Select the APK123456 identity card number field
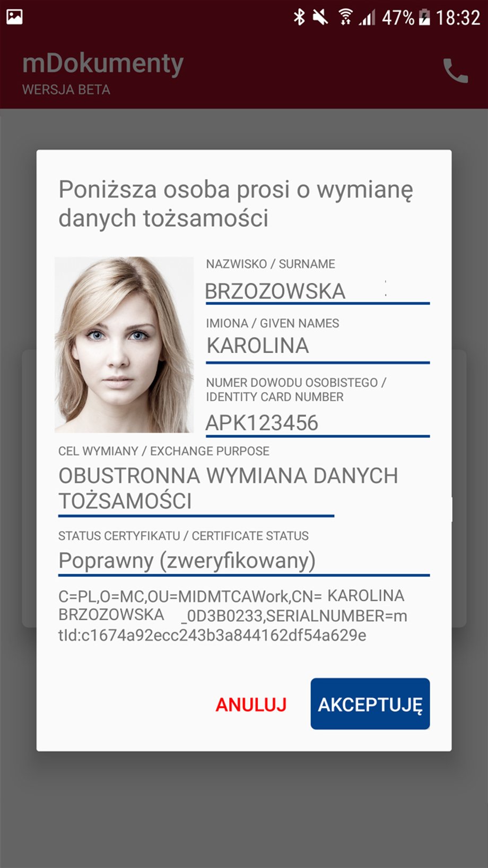The width and height of the screenshot is (488, 868). (318, 423)
